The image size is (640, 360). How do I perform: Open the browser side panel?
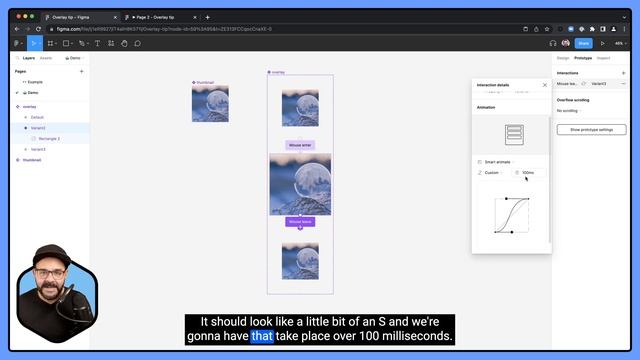point(603,29)
